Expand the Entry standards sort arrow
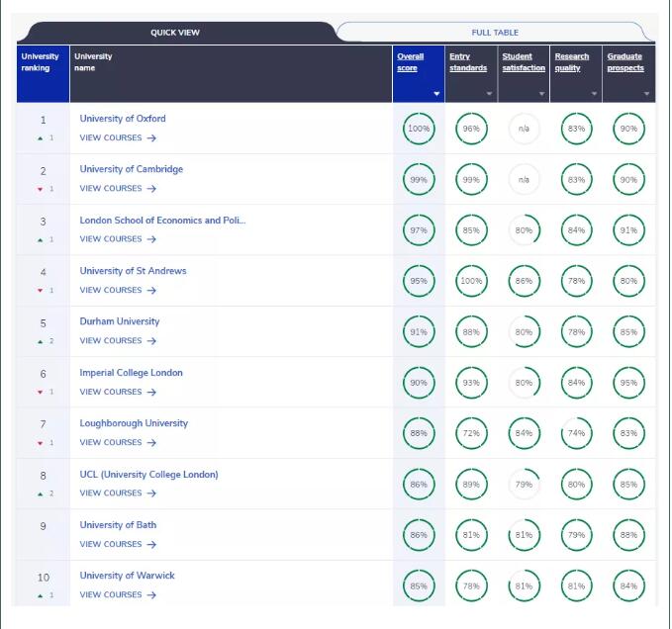This screenshot has width=672, height=629. pyautogui.click(x=489, y=94)
